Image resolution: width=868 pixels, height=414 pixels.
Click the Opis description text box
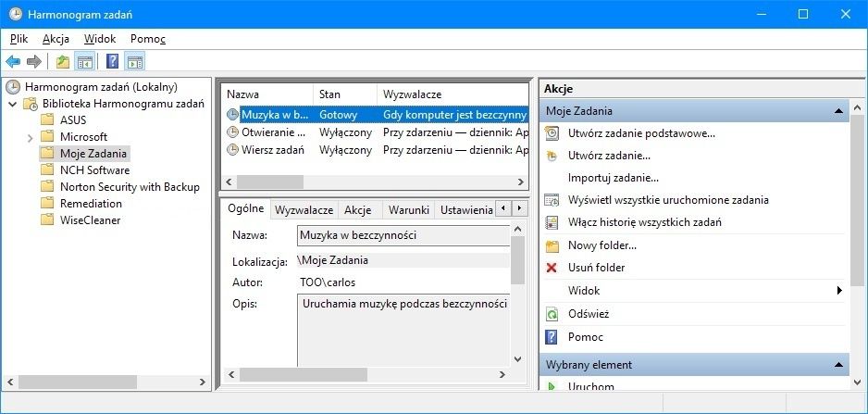point(403,330)
